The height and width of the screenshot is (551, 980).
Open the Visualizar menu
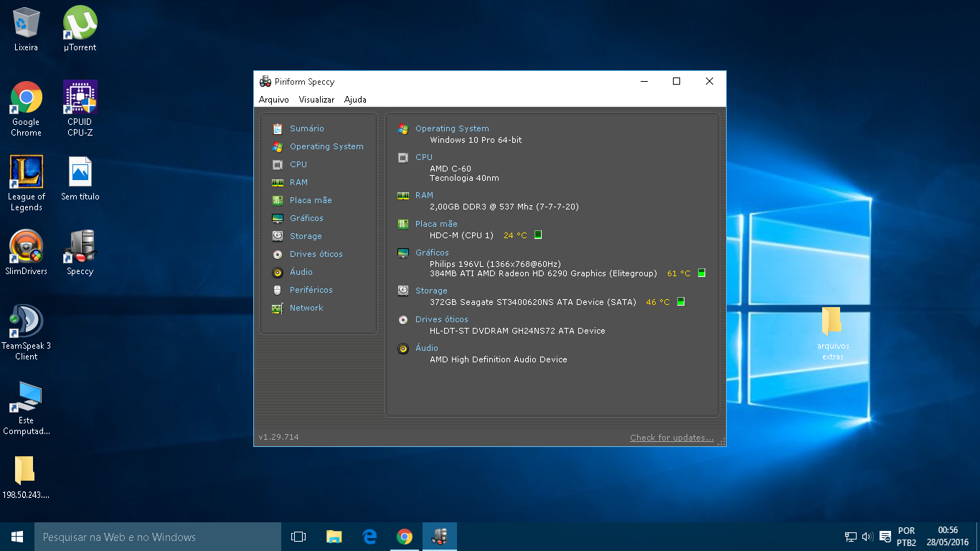(316, 100)
